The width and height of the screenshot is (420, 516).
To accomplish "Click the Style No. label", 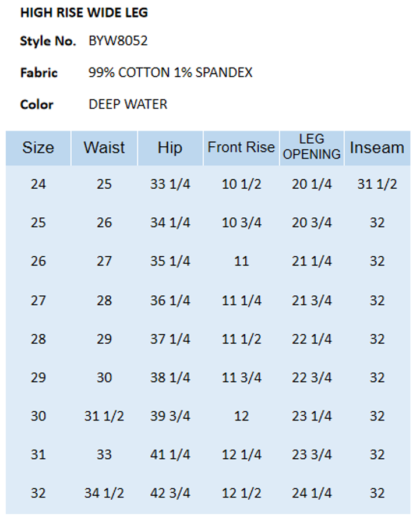I will (x=48, y=41).
